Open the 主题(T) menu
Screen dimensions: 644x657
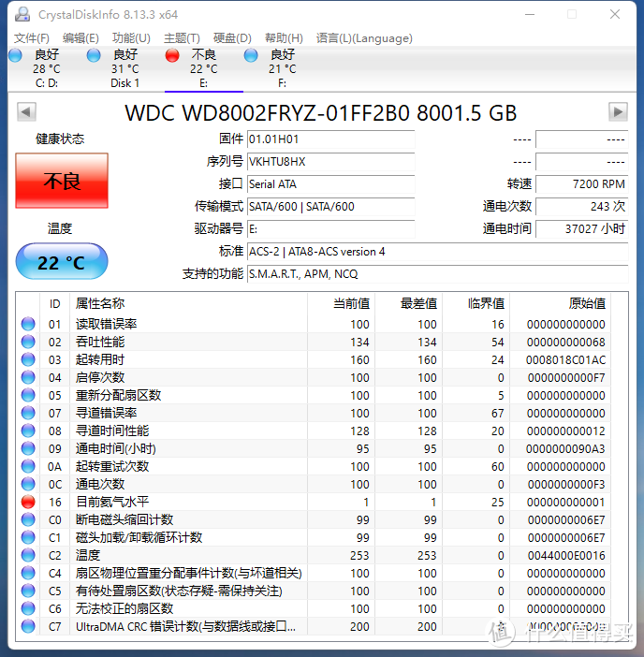click(x=182, y=38)
